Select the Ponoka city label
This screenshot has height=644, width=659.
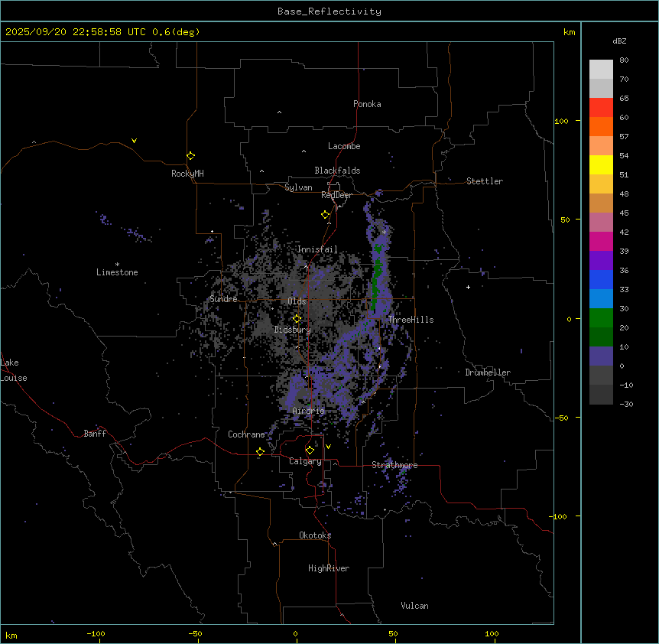pyautogui.click(x=367, y=104)
